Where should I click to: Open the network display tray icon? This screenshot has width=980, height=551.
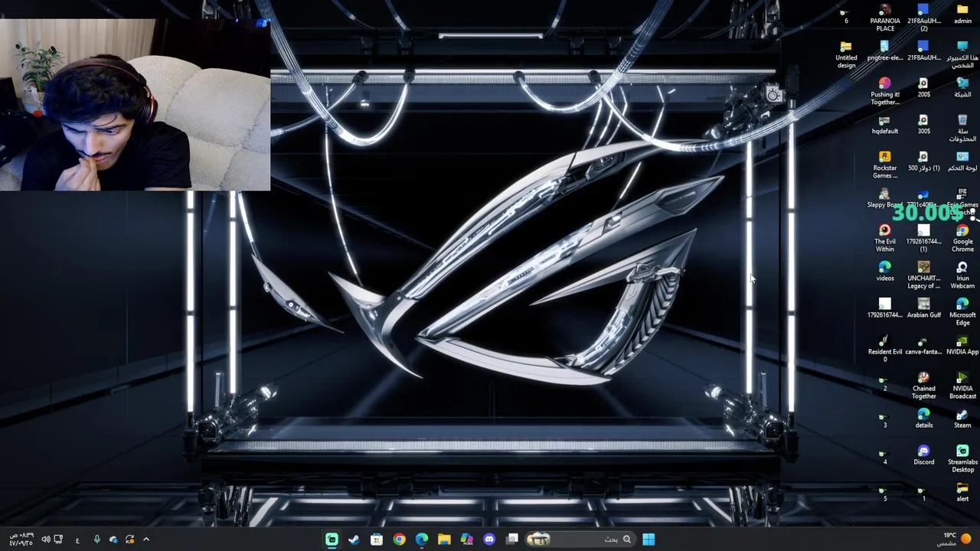58,540
